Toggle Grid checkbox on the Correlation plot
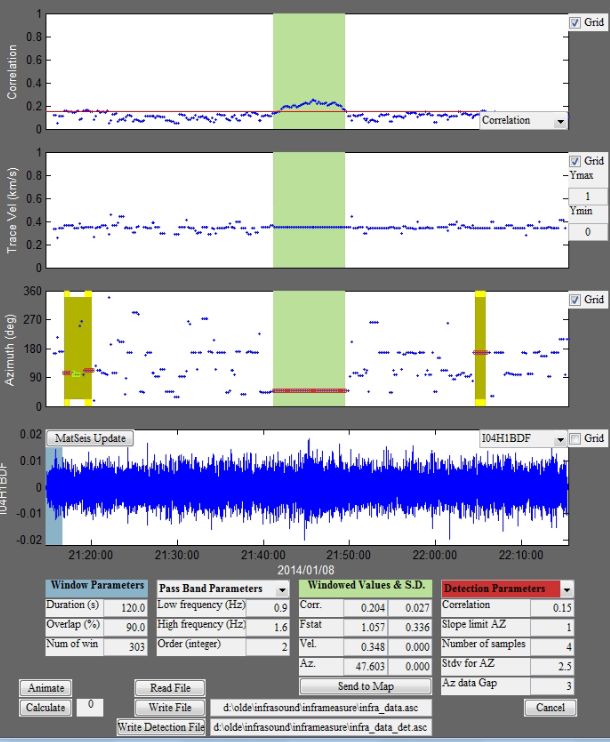This screenshot has height=742, width=610. [x=574, y=22]
